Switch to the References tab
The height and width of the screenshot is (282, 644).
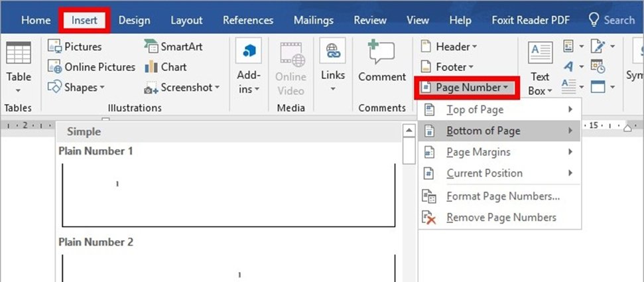click(x=248, y=20)
